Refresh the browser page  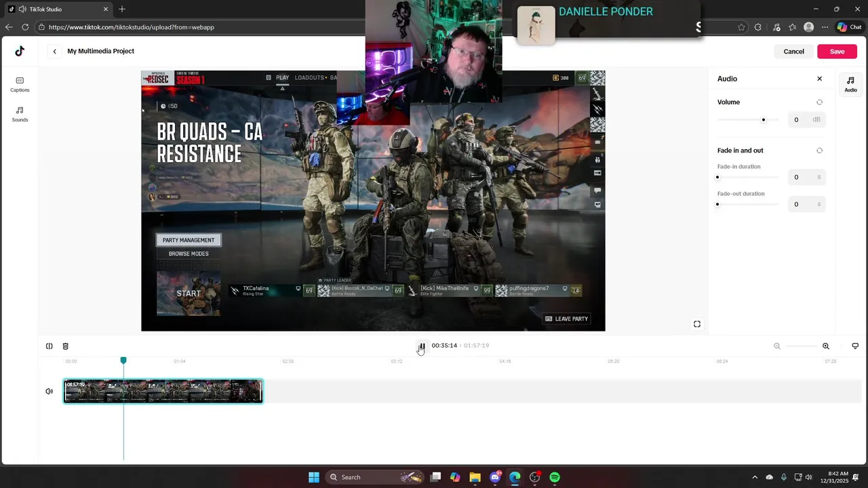click(x=25, y=27)
